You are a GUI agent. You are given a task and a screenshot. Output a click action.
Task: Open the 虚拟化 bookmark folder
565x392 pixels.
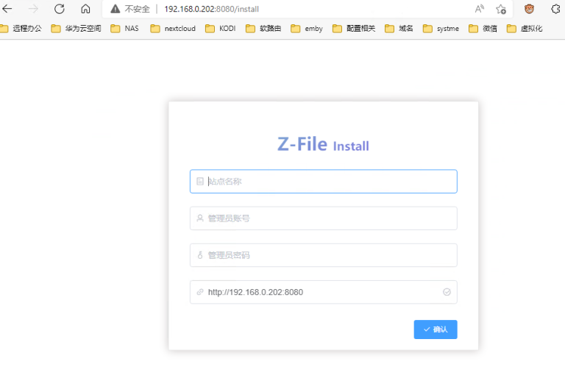point(525,29)
